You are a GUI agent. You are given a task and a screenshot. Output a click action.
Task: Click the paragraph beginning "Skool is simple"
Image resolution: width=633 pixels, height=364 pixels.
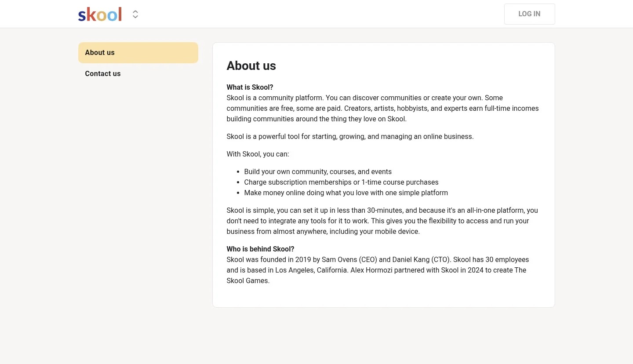click(x=383, y=221)
